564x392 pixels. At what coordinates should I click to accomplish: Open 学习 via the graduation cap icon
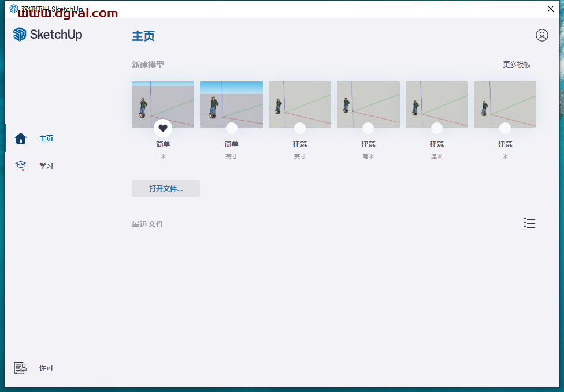21,166
